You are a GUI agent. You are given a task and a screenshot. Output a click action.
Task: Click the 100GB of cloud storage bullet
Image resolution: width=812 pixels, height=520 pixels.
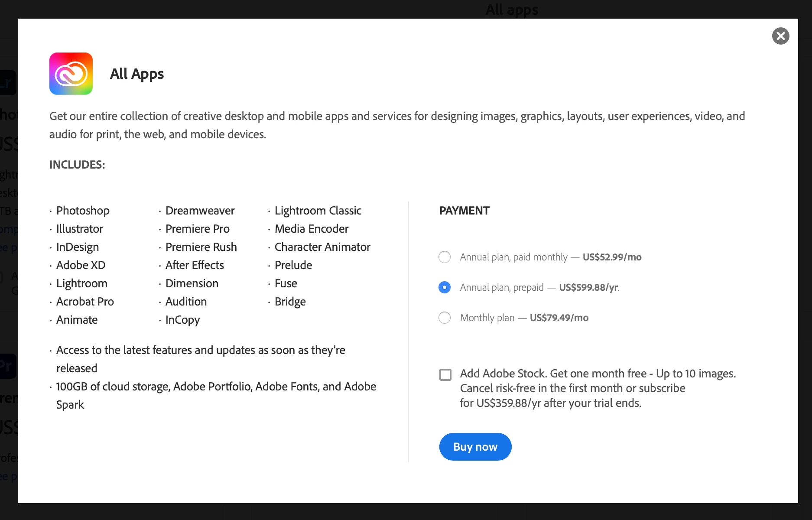pyautogui.click(x=216, y=396)
